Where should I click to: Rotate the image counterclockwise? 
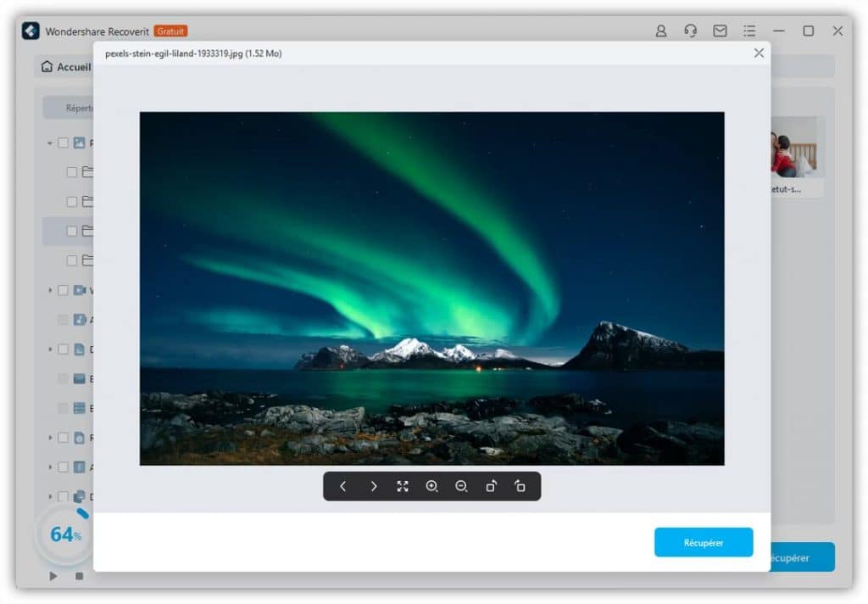click(520, 486)
